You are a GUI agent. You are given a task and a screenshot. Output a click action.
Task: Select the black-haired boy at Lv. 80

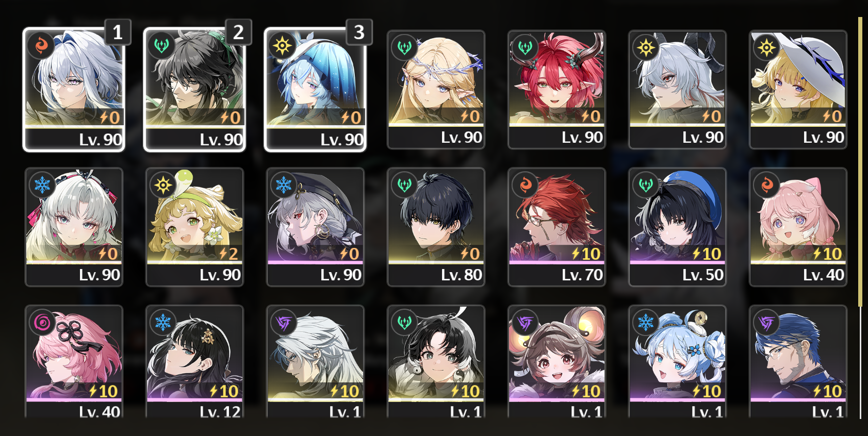(436, 227)
